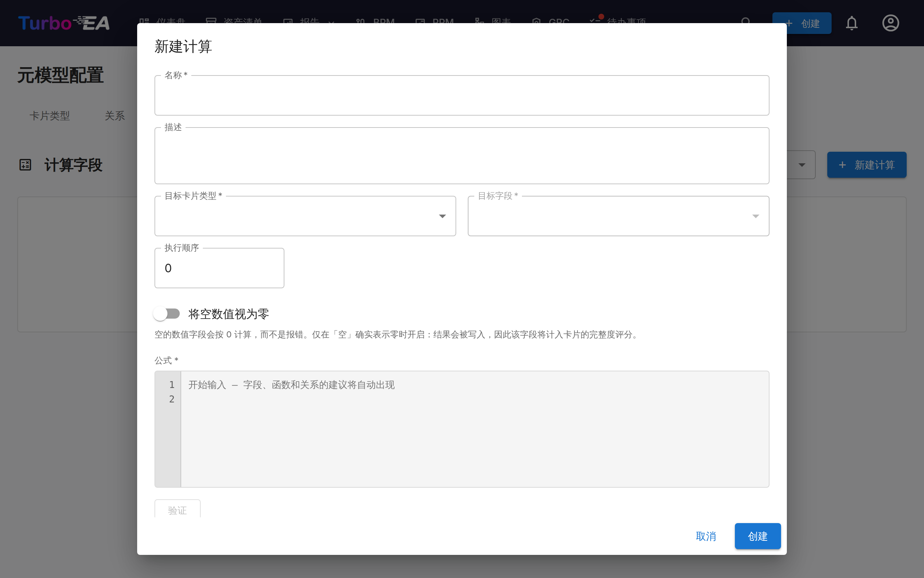Click the calculator icon beside 计算字段
The height and width of the screenshot is (578, 924).
click(25, 165)
